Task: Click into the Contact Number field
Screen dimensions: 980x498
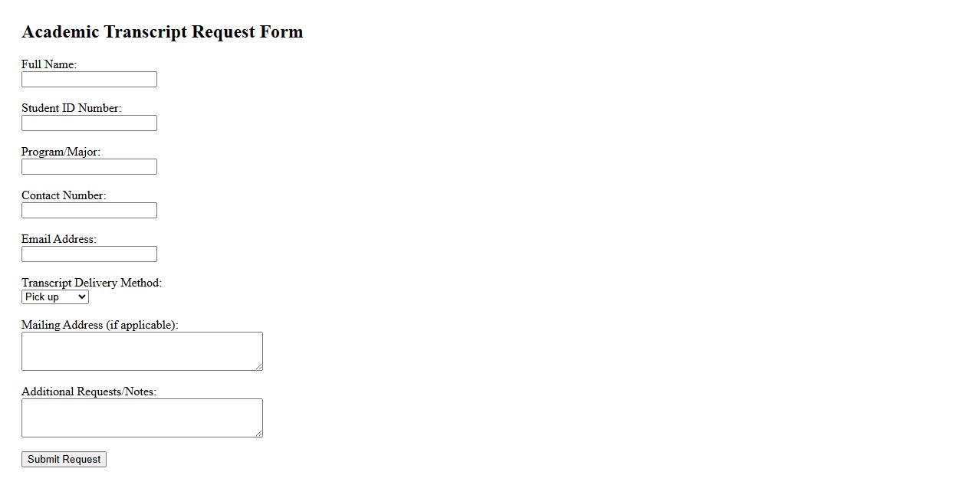Action: [89, 211]
